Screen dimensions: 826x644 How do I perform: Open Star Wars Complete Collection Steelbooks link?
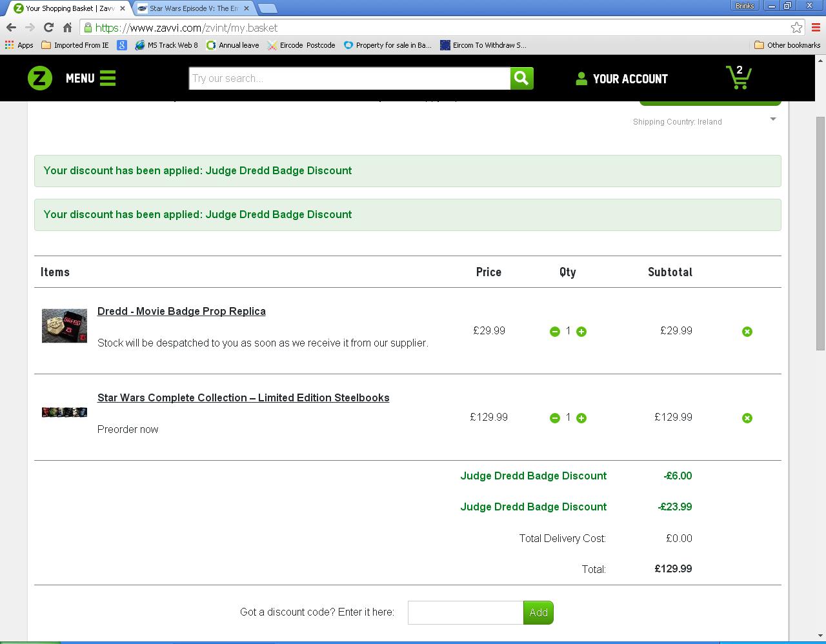243,397
